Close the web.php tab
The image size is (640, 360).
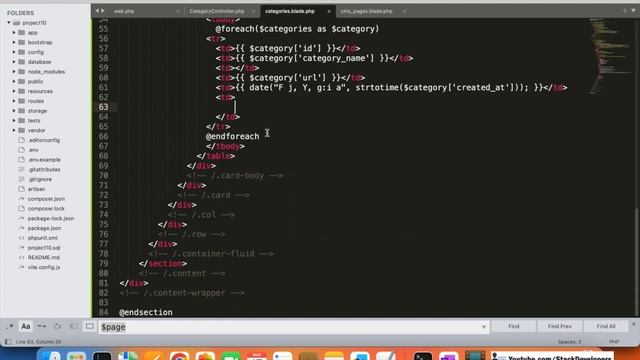[x=178, y=11]
